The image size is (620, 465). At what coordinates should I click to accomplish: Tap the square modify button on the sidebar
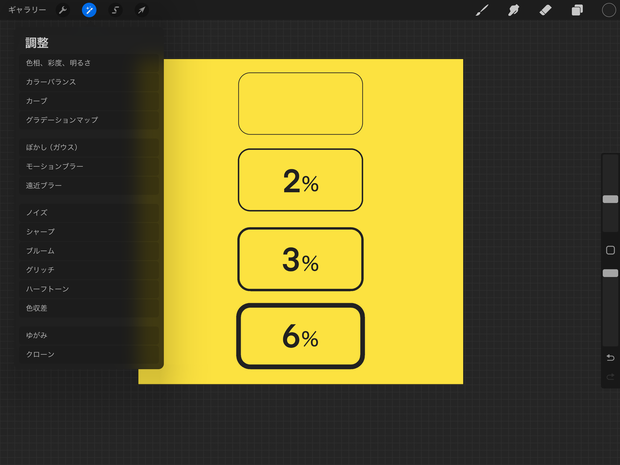(x=610, y=250)
